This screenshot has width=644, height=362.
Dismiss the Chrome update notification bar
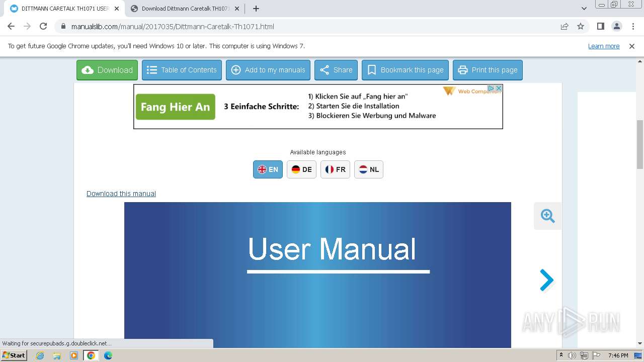pos(632,46)
